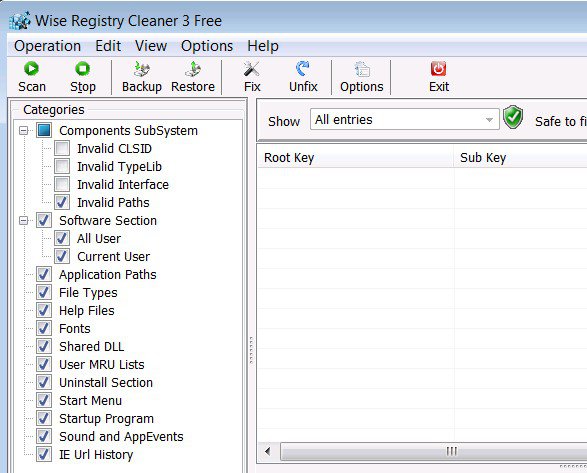
Task: Enable the Invalid TypeLib checkbox
Action: click(62, 166)
